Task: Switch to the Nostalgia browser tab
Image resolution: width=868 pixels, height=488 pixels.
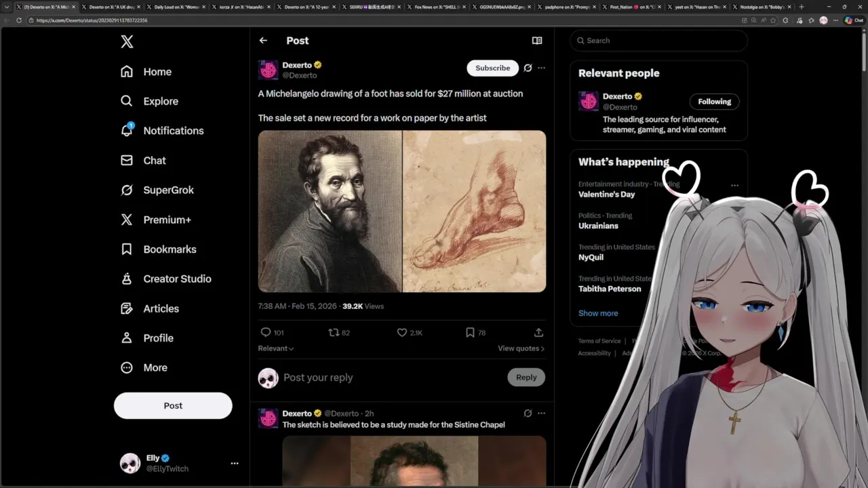Action: click(759, 7)
